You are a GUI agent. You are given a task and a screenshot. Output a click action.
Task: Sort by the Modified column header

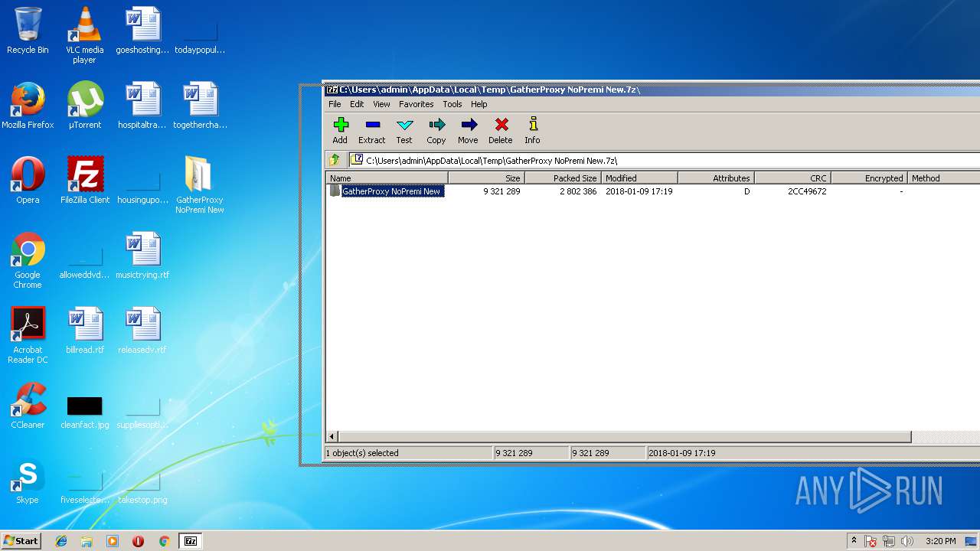click(x=639, y=178)
